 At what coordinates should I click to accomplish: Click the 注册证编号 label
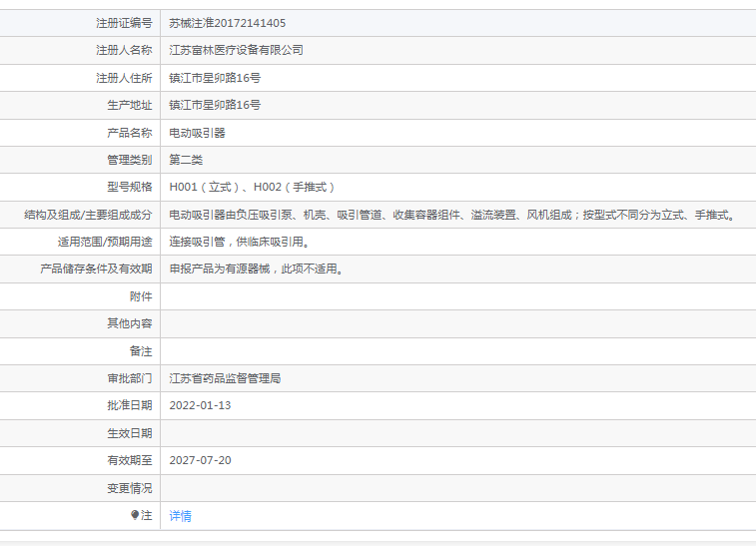pyautogui.click(x=124, y=23)
